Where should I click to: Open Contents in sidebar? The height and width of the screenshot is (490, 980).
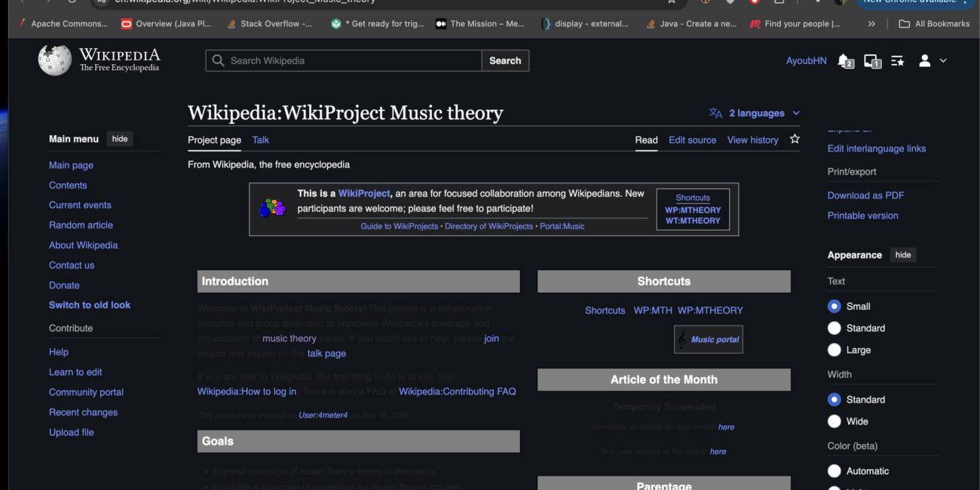coord(68,185)
